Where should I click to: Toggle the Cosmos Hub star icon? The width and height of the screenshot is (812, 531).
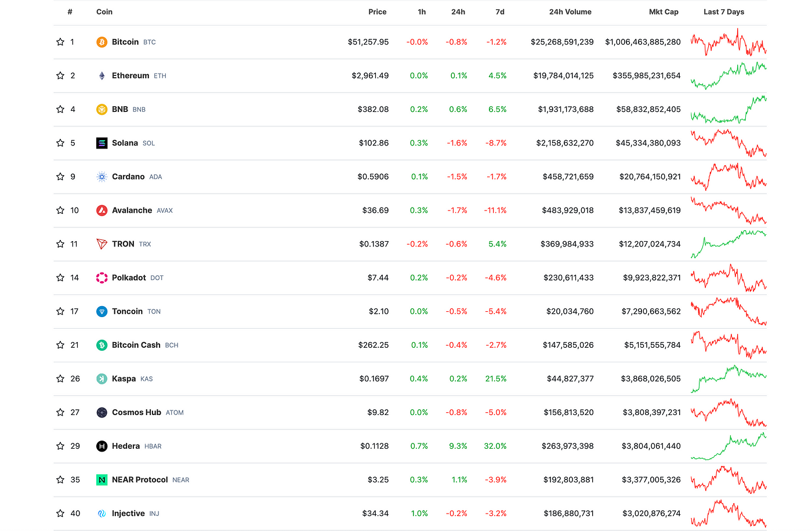(60, 412)
